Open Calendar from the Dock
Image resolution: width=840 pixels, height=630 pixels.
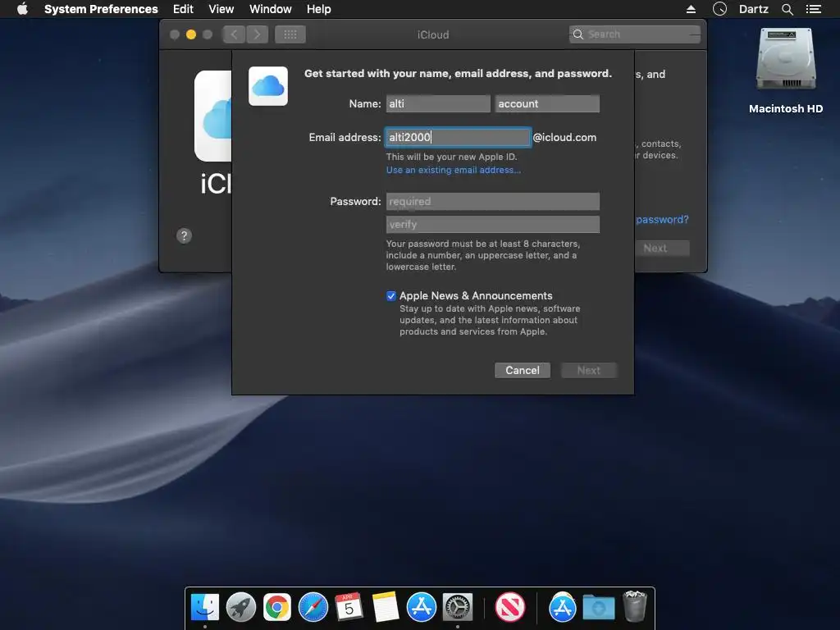click(x=349, y=608)
